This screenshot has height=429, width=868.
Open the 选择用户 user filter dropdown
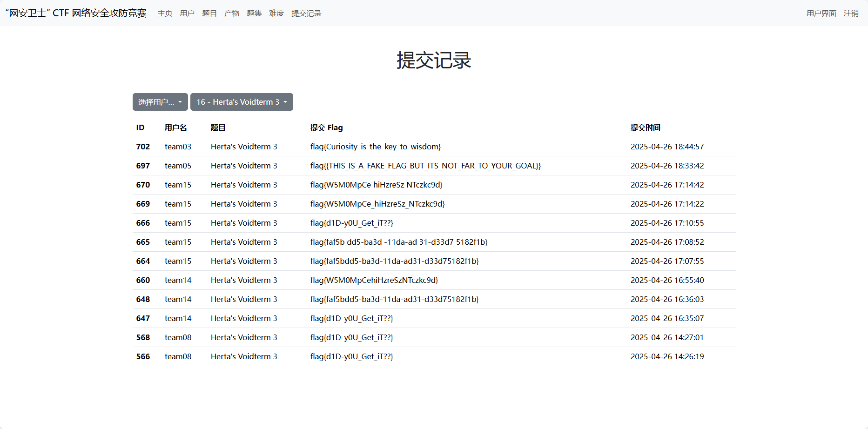pyautogui.click(x=160, y=102)
